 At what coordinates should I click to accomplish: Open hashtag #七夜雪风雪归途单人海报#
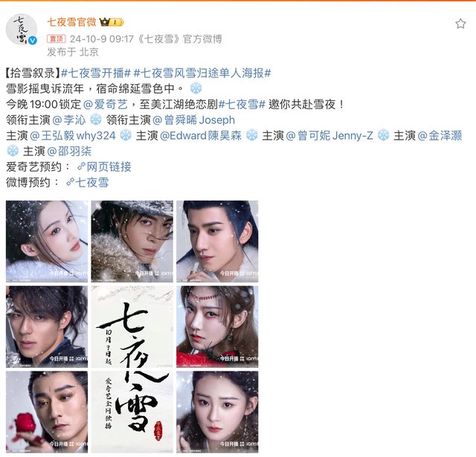pyautogui.click(x=202, y=73)
